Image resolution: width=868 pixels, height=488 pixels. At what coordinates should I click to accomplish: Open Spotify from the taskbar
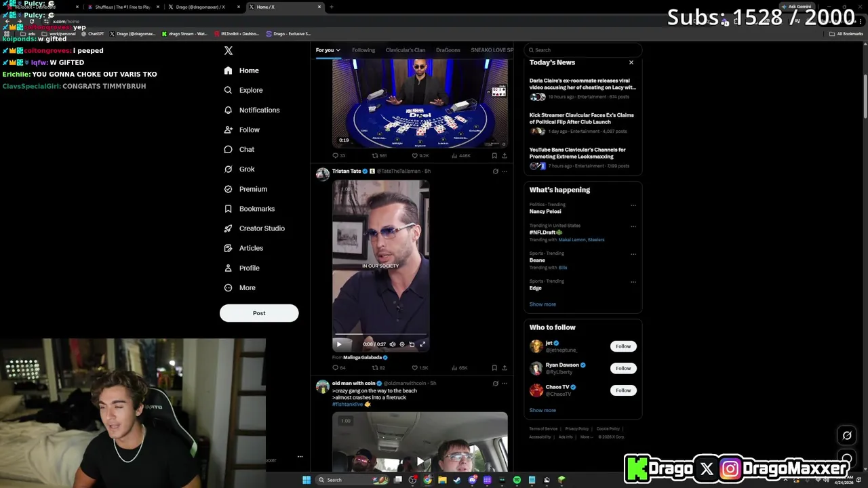click(x=517, y=480)
